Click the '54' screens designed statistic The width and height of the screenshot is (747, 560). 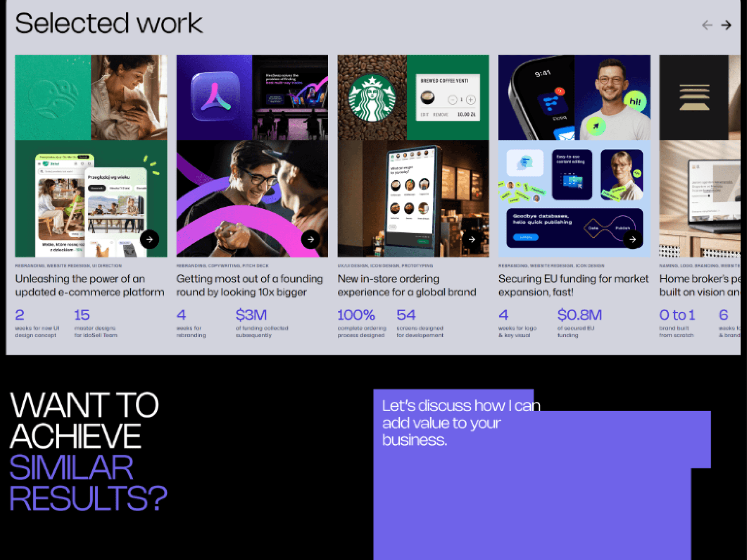tap(406, 315)
